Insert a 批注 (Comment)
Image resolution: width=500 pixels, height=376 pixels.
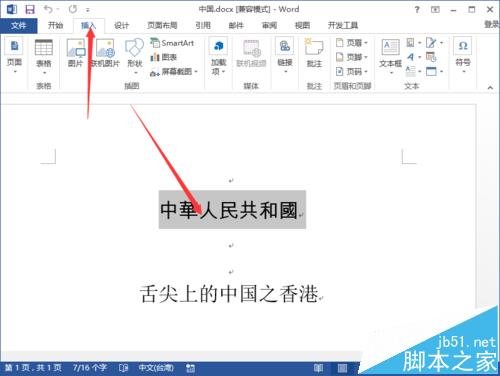(x=314, y=53)
